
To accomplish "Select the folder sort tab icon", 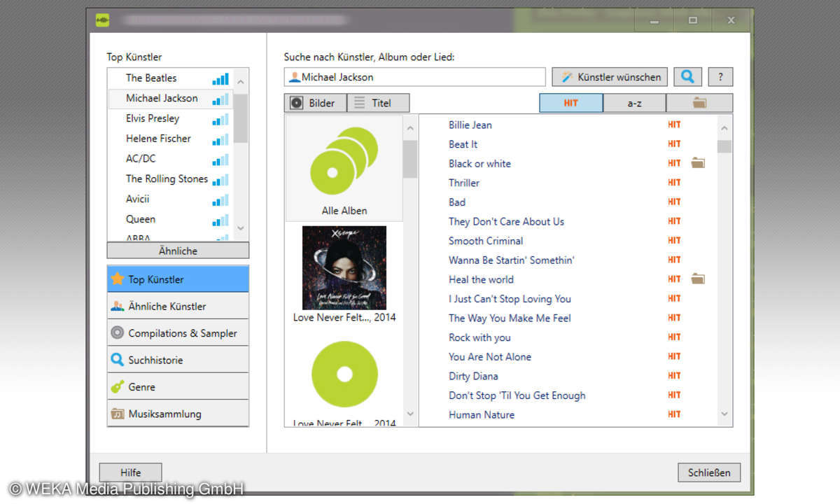I will point(699,103).
